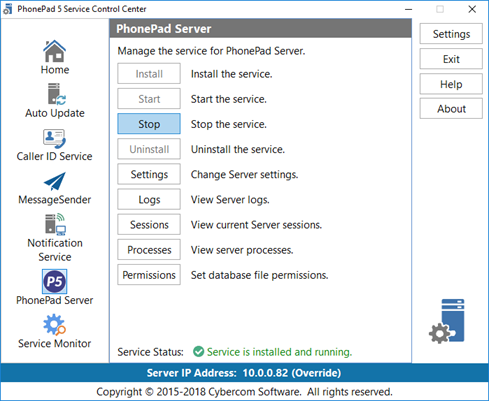This screenshot has width=489, height=401.
Task: Open the Home sidebar icon
Action: [54, 51]
